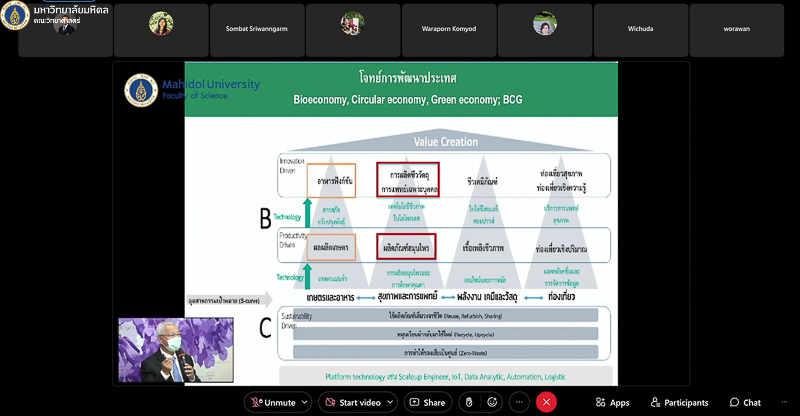
Task: Open the more options ellipsis menu
Action: point(519,402)
